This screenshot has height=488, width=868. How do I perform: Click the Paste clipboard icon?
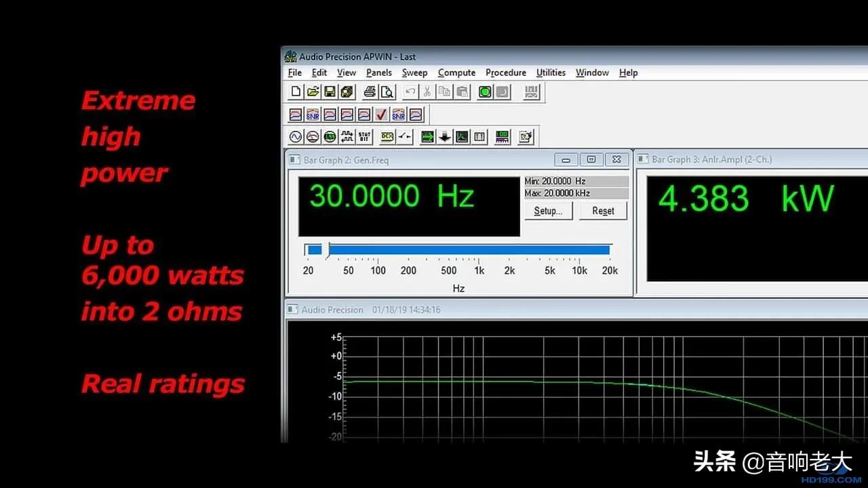[462, 91]
